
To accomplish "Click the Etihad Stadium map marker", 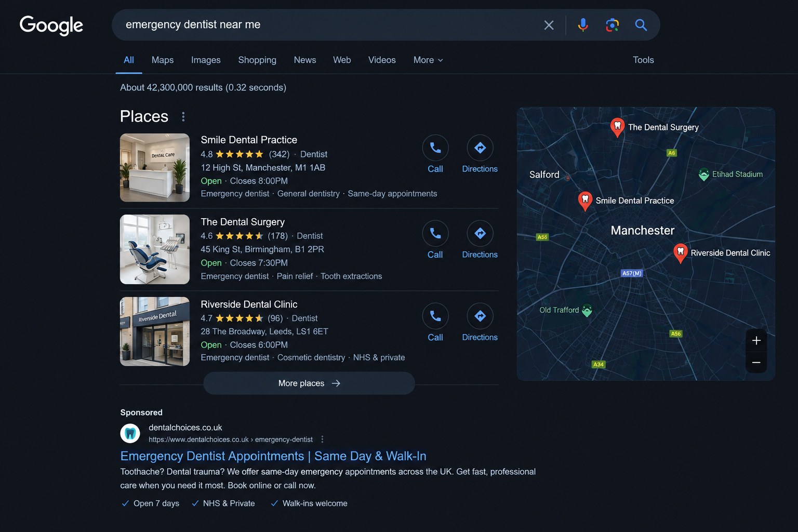I will (704, 175).
